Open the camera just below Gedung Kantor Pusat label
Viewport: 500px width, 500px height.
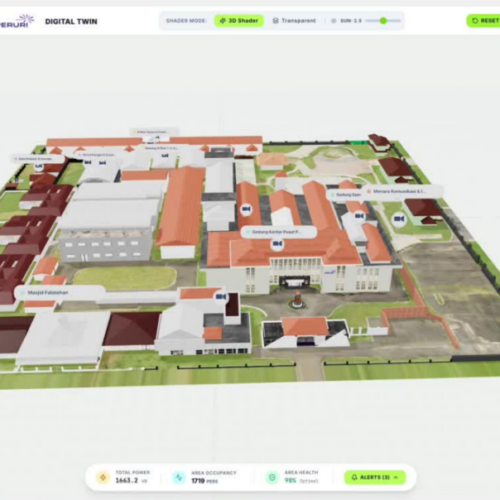point(277,244)
